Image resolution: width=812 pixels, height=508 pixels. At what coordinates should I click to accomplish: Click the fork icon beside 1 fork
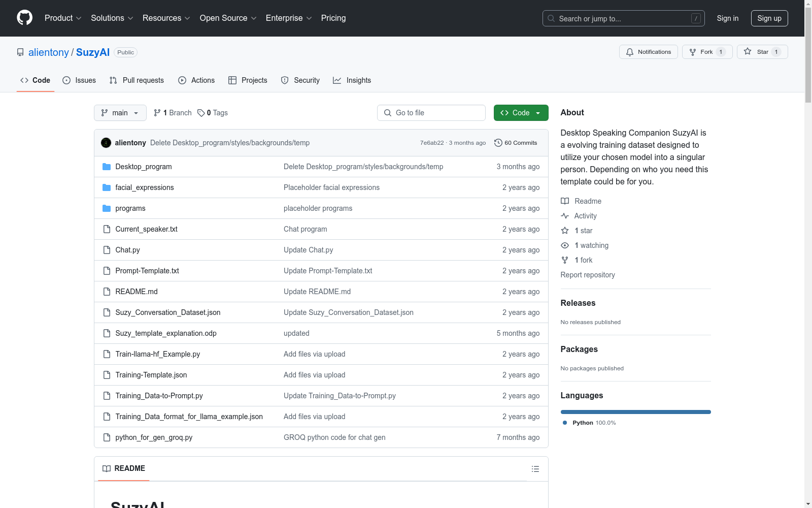pos(565,260)
